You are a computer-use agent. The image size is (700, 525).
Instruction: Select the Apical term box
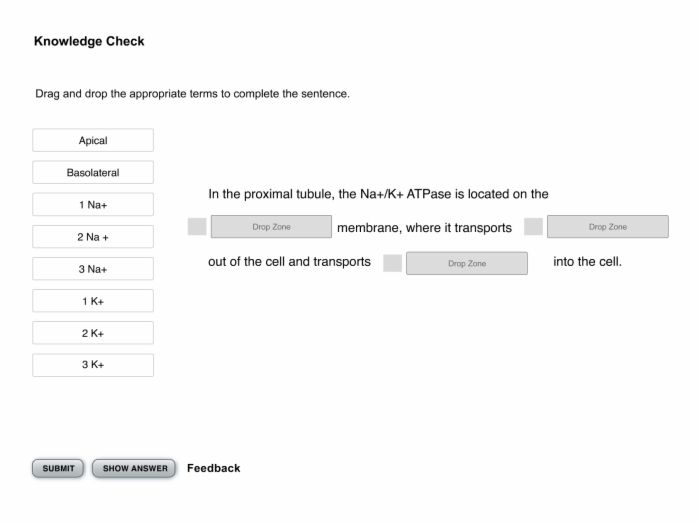(93, 140)
